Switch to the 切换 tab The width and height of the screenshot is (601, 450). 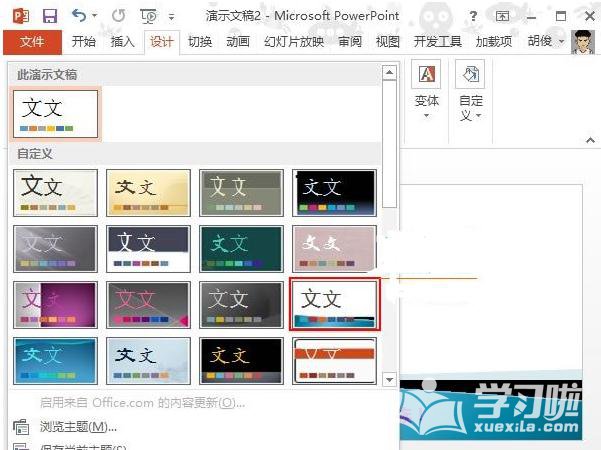[200, 41]
